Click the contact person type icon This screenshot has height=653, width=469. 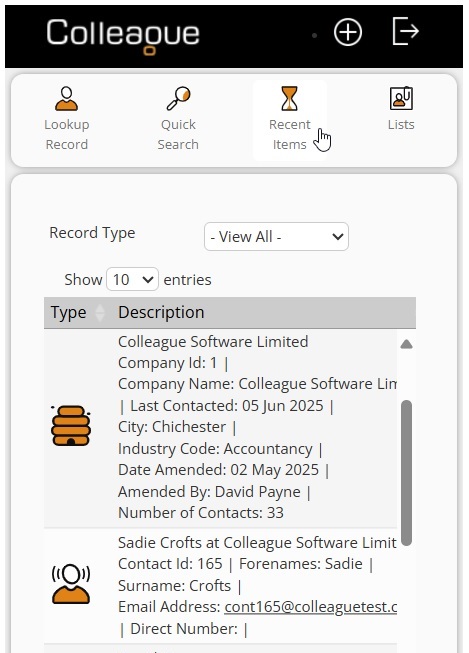71,584
